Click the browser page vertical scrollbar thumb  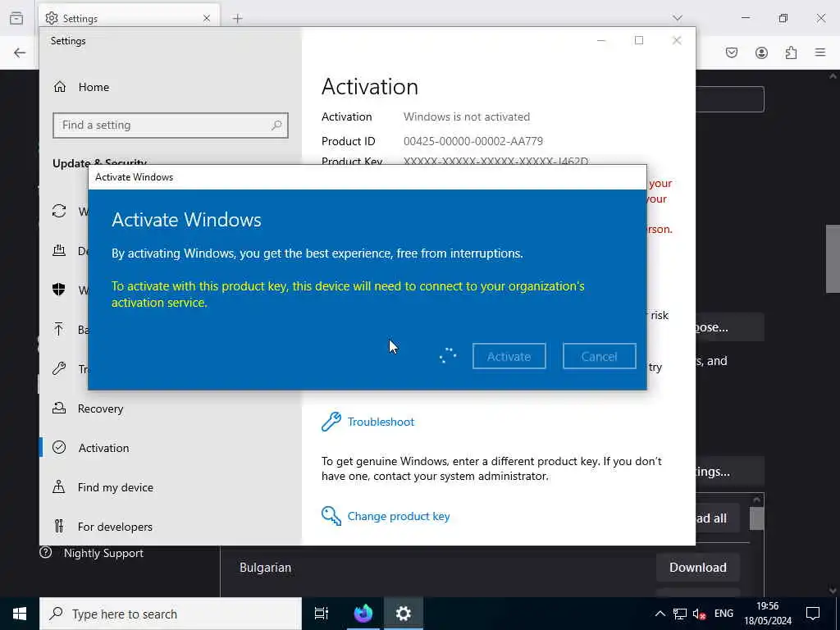pos(833,258)
